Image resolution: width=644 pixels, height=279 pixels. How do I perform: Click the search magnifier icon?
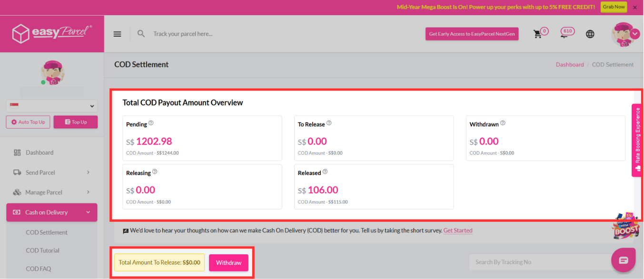click(x=141, y=34)
